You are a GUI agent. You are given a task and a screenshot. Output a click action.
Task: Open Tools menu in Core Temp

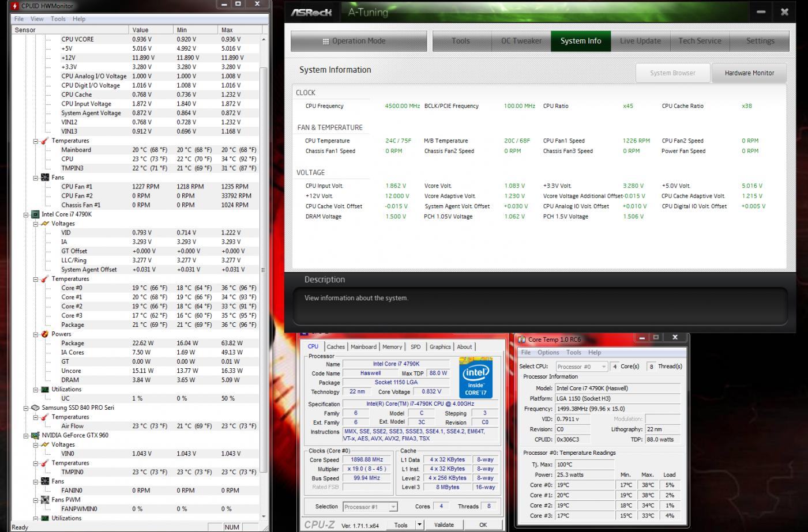[574, 353]
